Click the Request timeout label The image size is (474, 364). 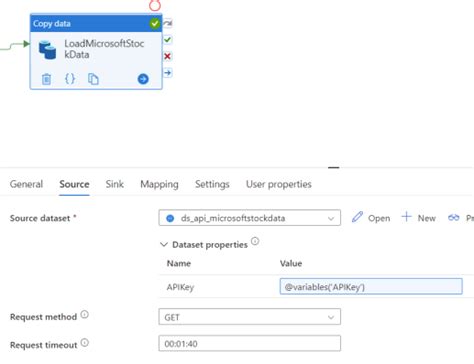(43, 345)
